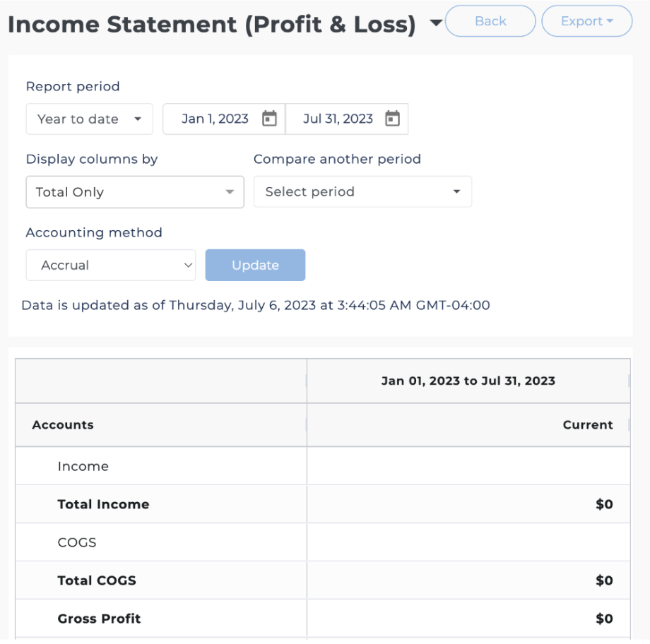This screenshot has height=644, width=650.
Task: Select the Income row in the table
Action: pyautogui.click(x=83, y=467)
